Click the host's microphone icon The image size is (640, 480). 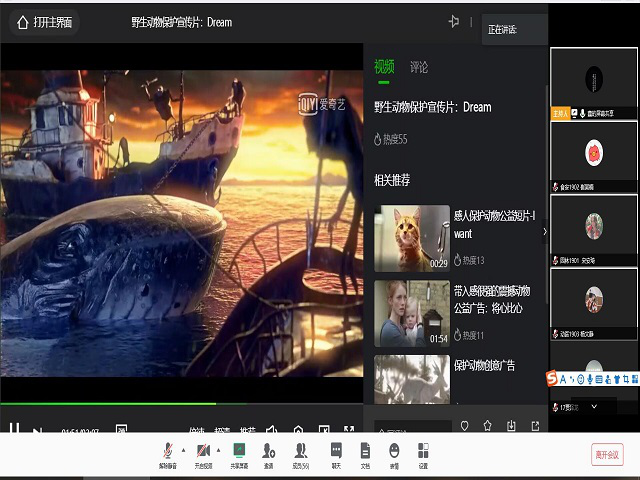coord(582,113)
